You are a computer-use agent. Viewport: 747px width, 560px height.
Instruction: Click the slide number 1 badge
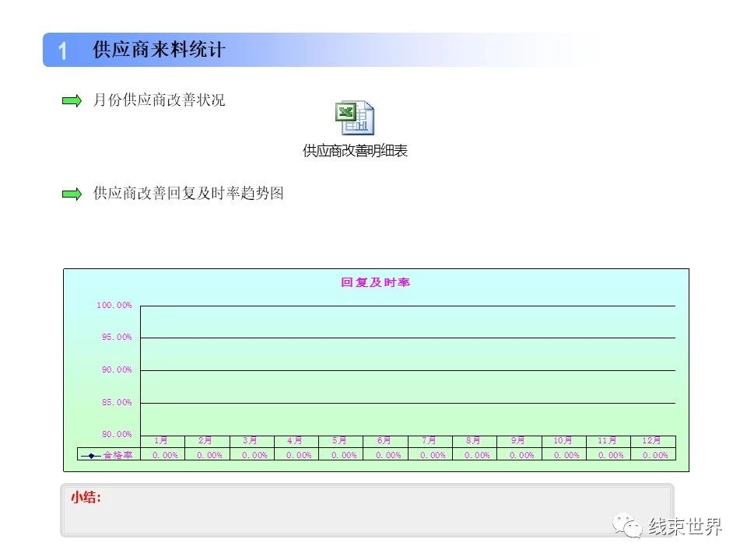62,51
